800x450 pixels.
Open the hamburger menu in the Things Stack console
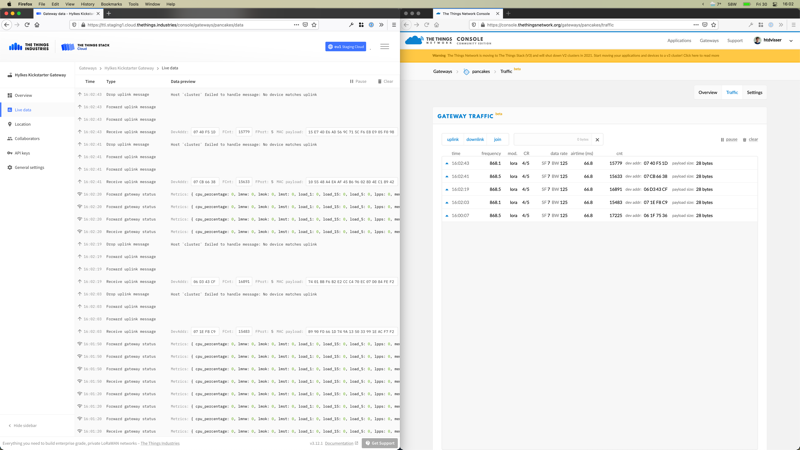(x=385, y=46)
